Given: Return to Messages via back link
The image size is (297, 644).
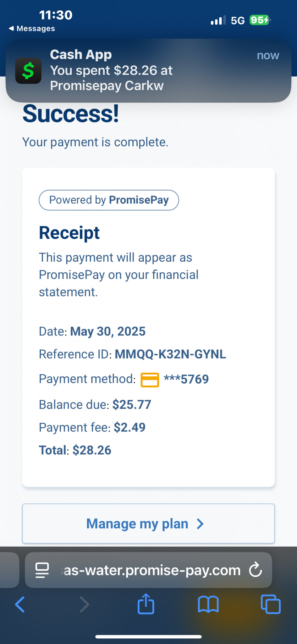Looking at the screenshot, I should tap(32, 29).
